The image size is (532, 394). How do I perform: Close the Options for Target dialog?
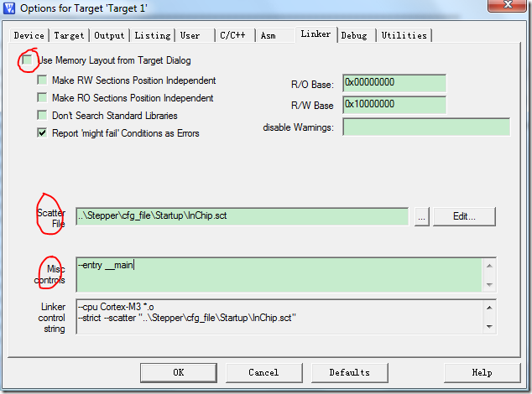point(508,5)
